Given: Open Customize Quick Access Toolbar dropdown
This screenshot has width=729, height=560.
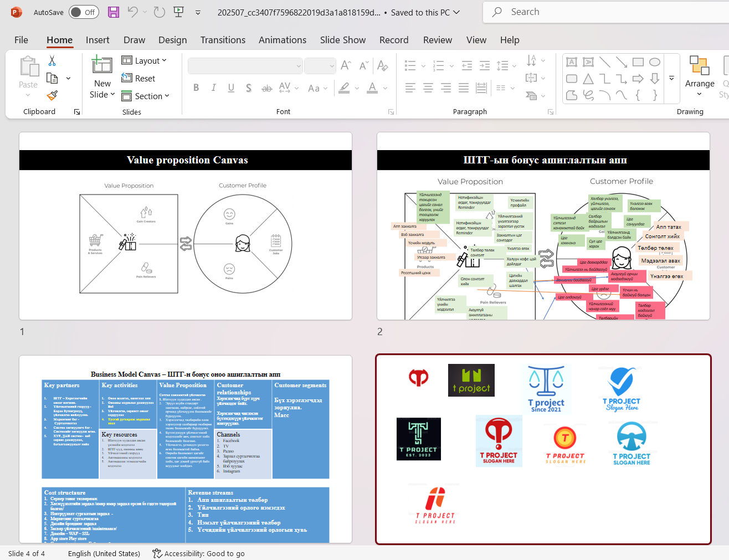Looking at the screenshot, I should [198, 12].
